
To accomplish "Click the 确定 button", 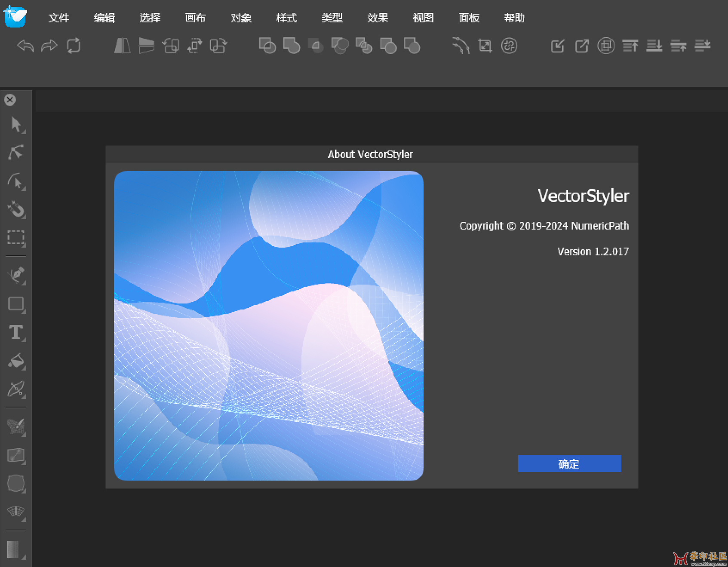I will [x=569, y=463].
